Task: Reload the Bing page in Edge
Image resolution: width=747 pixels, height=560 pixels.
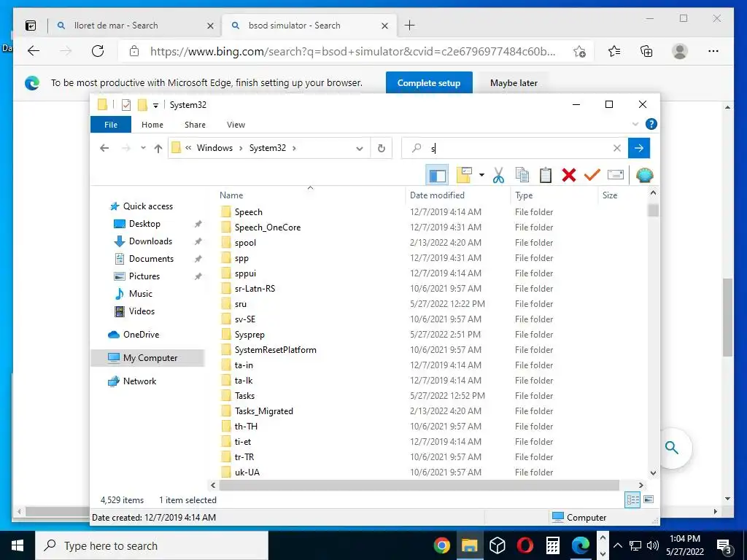Action: click(98, 51)
